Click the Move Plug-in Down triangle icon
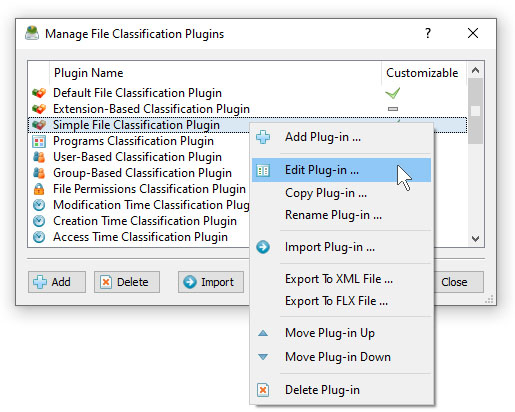515x412 pixels. [x=263, y=357]
